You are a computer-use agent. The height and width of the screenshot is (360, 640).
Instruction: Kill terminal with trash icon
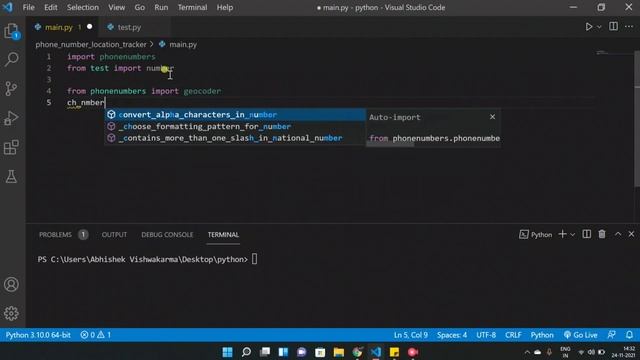coord(602,234)
